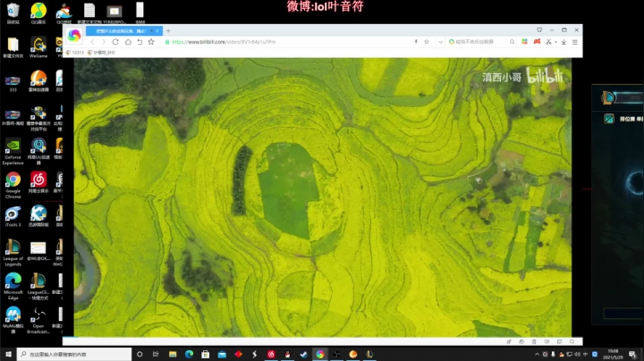Open the colorful apps grid extension

tap(524, 42)
